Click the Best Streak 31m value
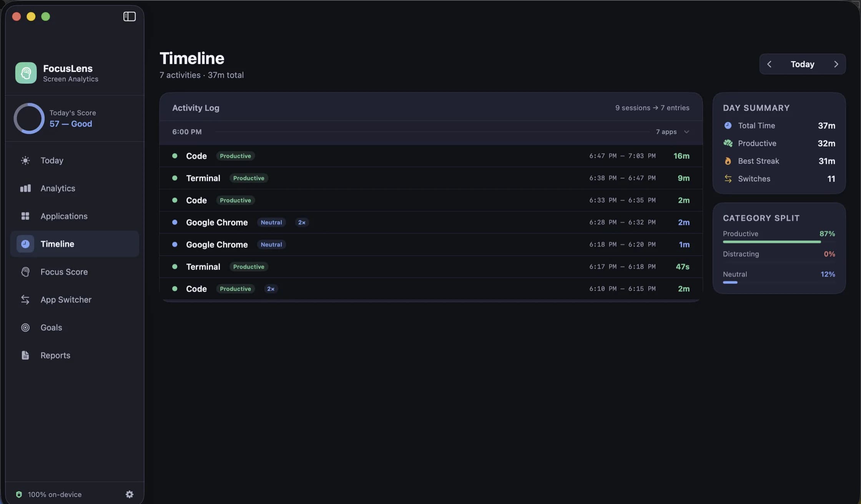 pyautogui.click(x=827, y=161)
